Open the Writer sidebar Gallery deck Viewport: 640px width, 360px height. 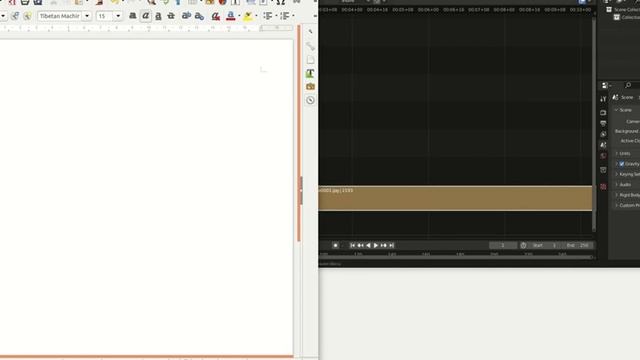(x=310, y=87)
